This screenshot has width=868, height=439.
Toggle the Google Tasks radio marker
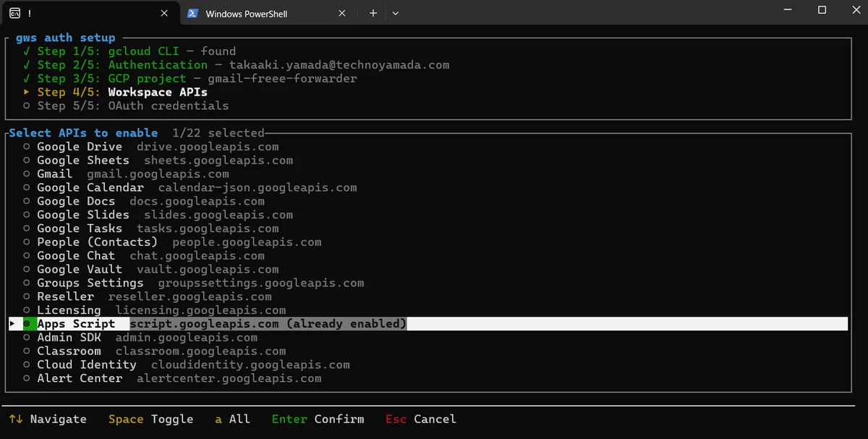click(27, 229)
